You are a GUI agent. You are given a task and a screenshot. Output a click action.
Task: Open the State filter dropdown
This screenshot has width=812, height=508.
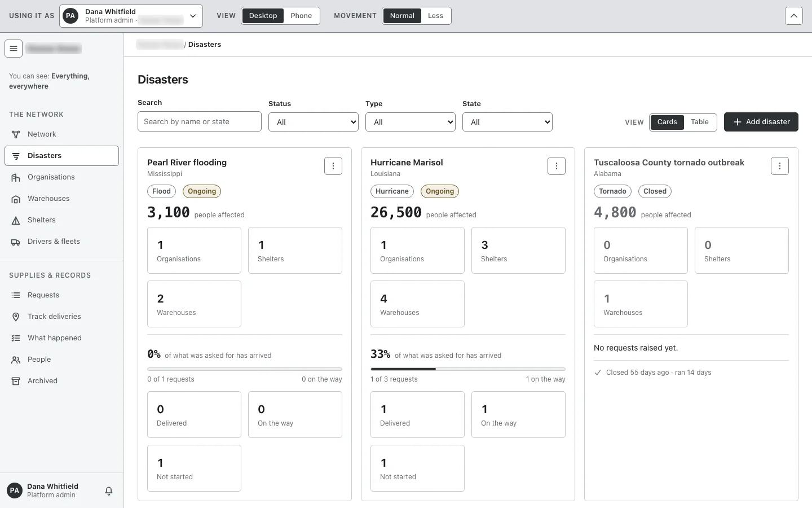pos(507,122)
